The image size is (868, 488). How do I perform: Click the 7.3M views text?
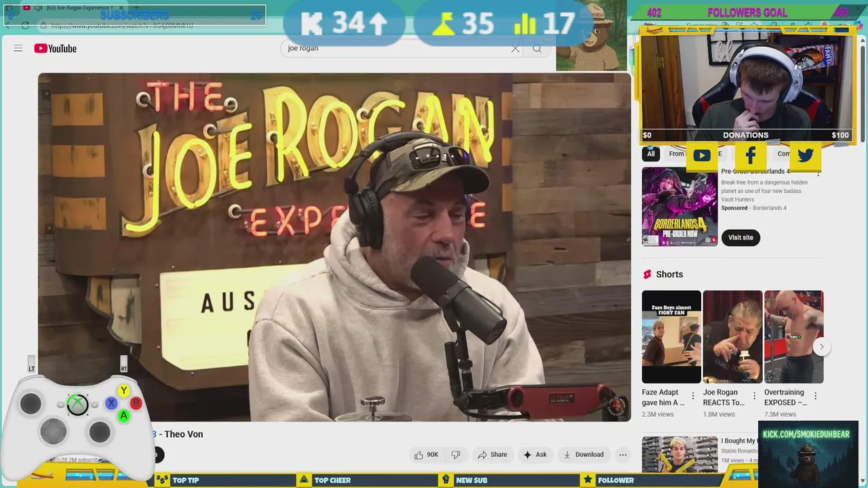coord(780,414)
